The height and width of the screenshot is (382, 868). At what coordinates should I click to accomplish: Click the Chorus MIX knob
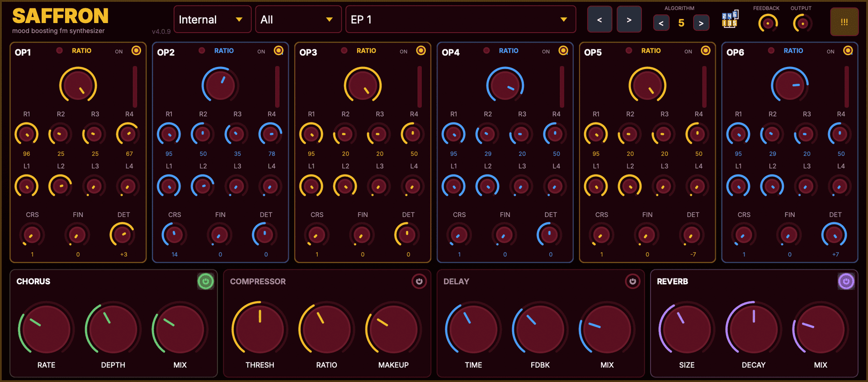click(x=180, y=329)
